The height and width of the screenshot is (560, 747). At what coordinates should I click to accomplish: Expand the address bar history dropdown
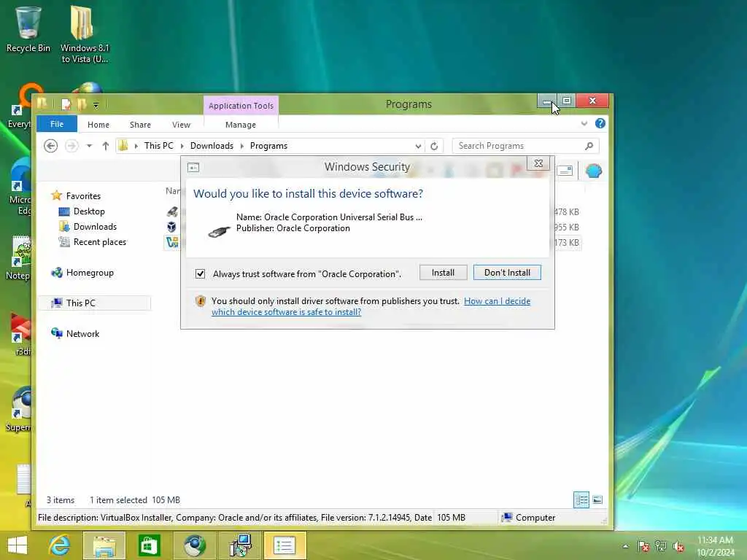click(x=418, y=146)
